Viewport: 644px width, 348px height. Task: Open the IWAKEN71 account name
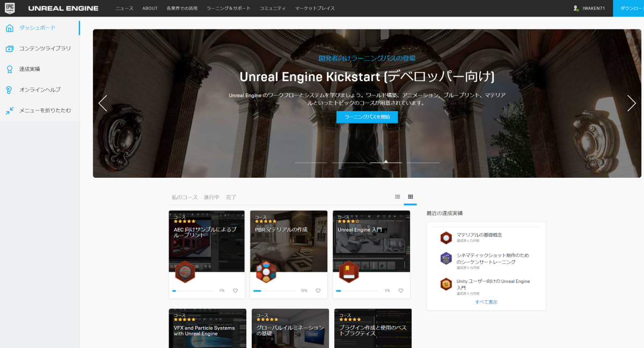pos(594,9)
